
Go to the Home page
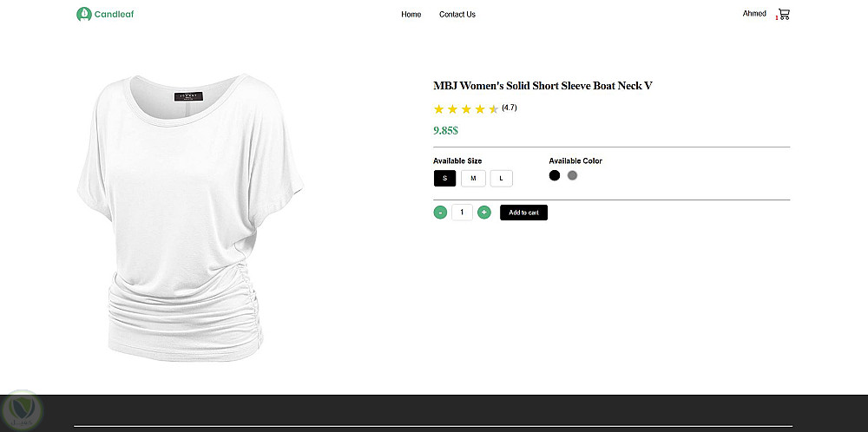pyautogui.click(x=411, y=15)
